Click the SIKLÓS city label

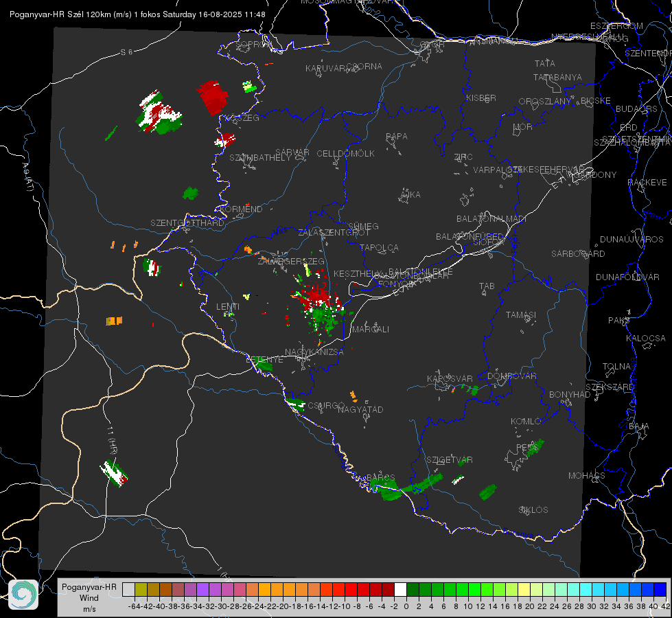533,510
